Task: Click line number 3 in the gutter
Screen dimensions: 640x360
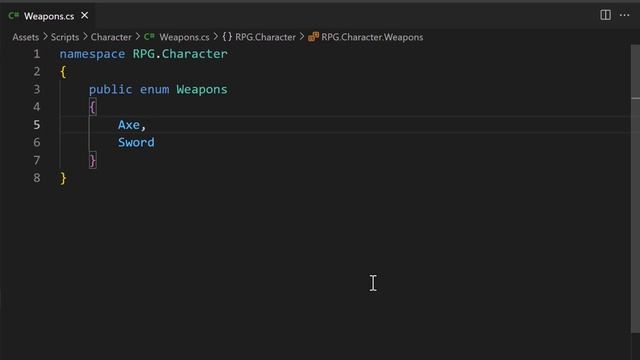Action: pyautogui.click(x=37, y=89)
